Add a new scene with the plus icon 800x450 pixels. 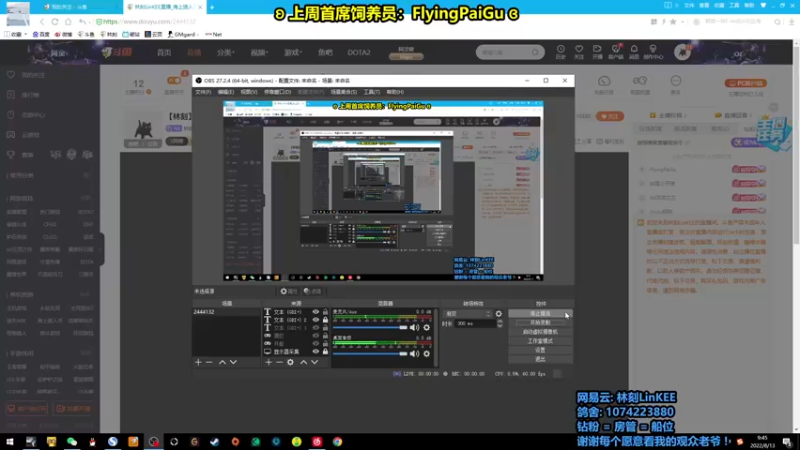pos(198,362)
